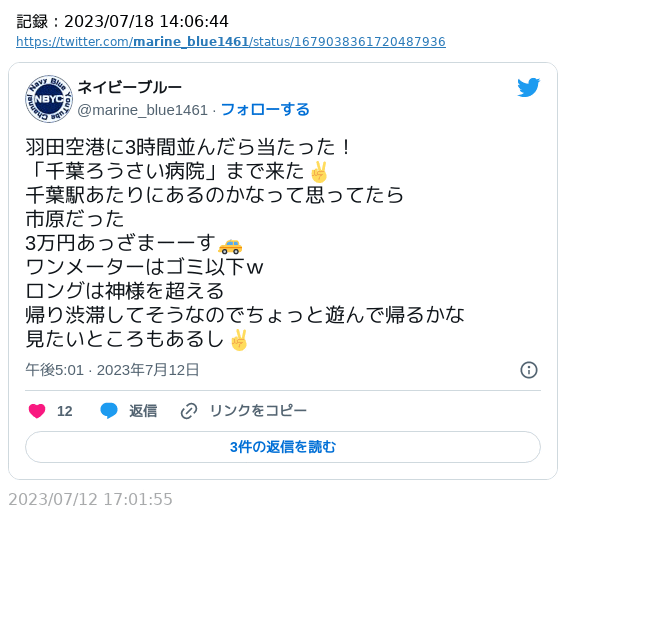Open the ネイビーブルー display name

pos(130,87)
